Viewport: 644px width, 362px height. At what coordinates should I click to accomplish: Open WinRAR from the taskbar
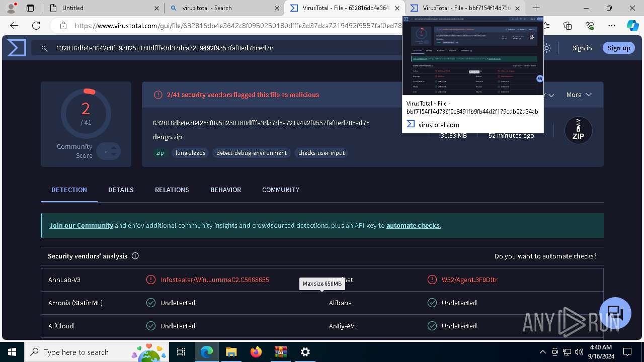(x=280, y=352)
